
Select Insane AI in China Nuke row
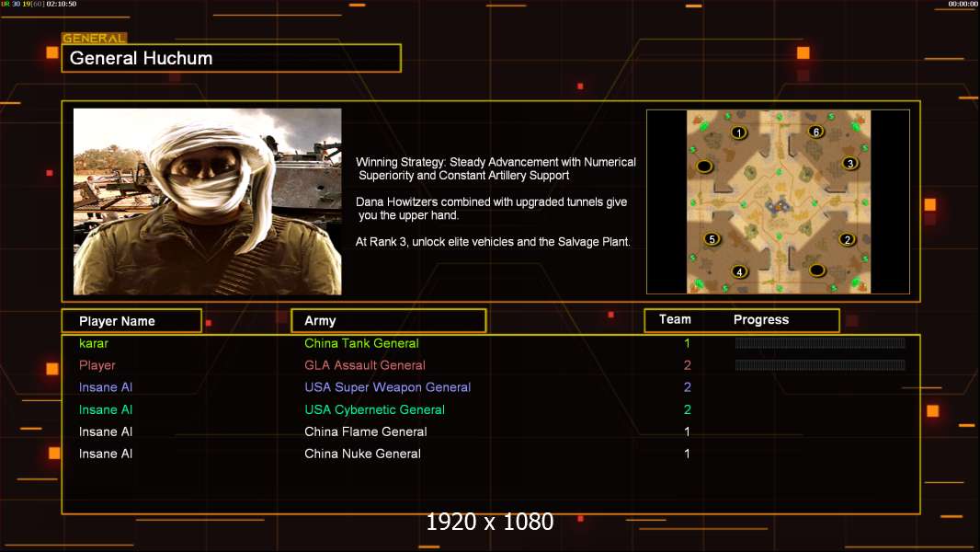click(106, 454)
